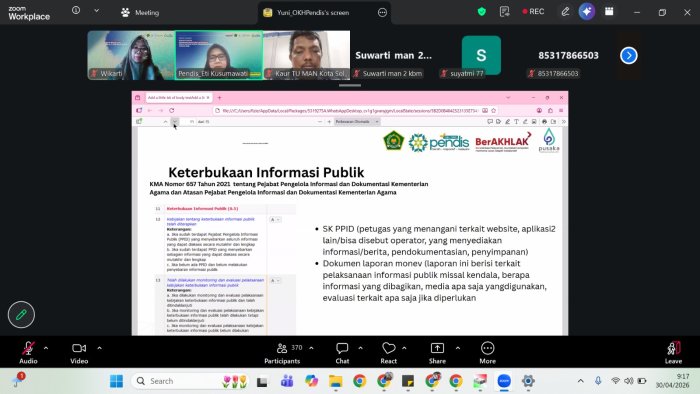Expand the Chat options caret

tap(360, 348)
